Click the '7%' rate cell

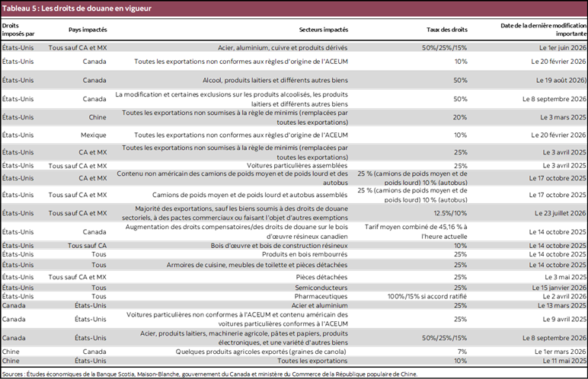point(462,352)
